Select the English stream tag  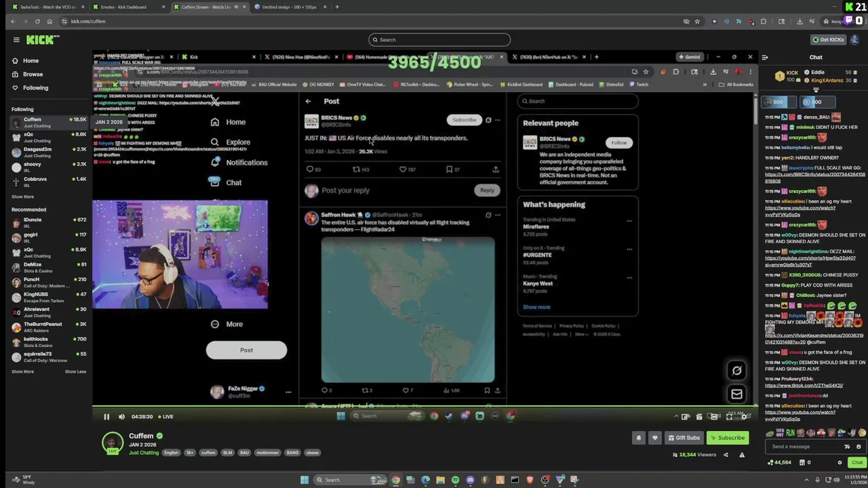(x=172, y=453)
